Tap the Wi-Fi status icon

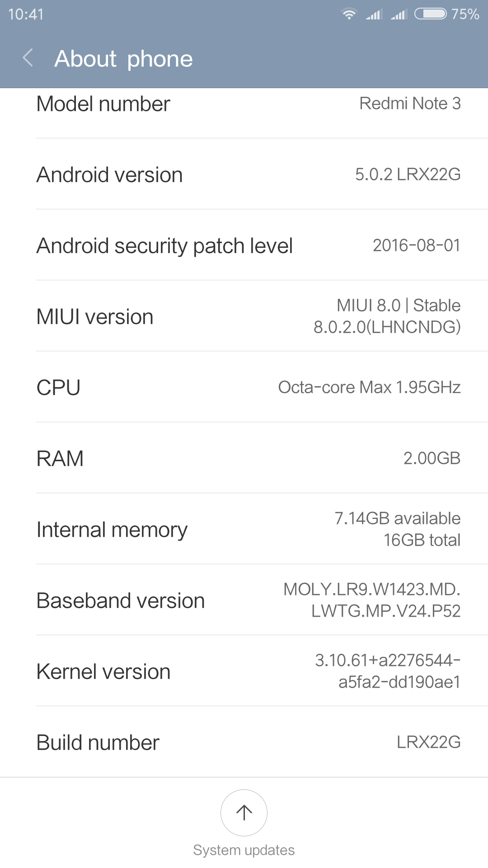(x=349, y=14)
